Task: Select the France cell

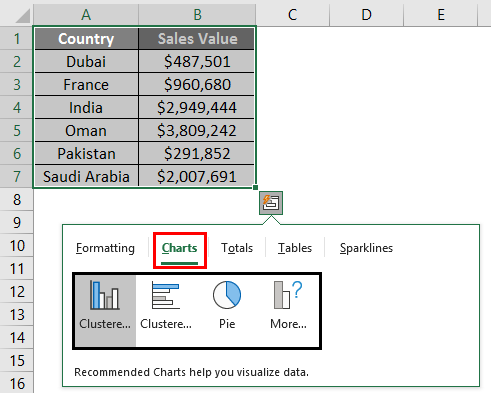Action: pos(86,85)
